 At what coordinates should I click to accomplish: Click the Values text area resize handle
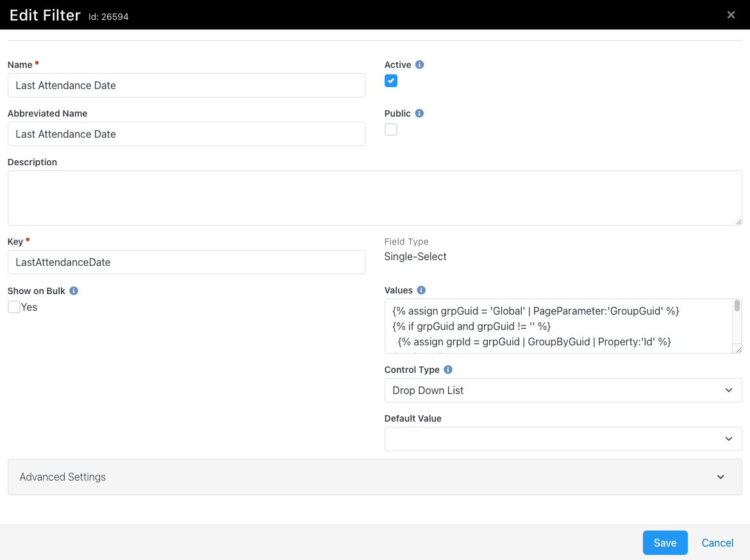[x=738, y=350]
